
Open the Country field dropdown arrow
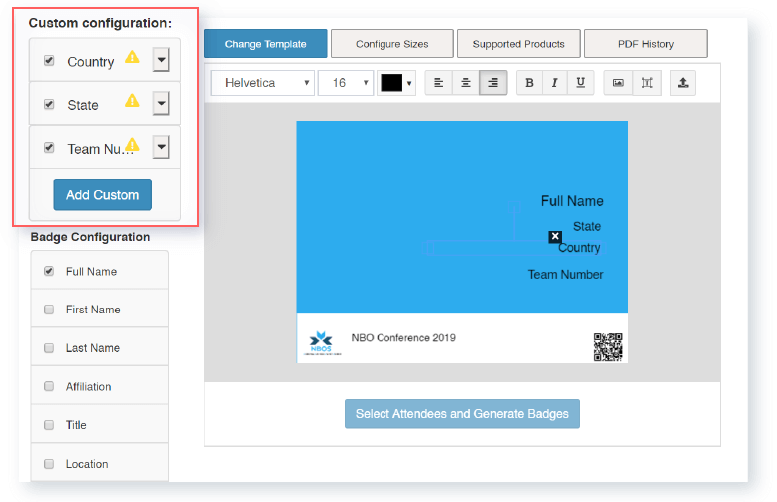pos(161,60)
